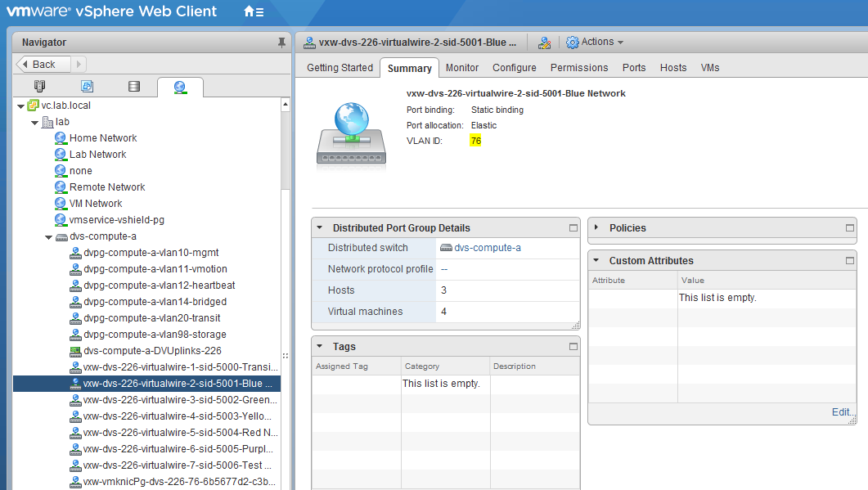This screenshot has width=868, height=490.
Task: Click the edit port group settings icon
Action: (544, 43)
